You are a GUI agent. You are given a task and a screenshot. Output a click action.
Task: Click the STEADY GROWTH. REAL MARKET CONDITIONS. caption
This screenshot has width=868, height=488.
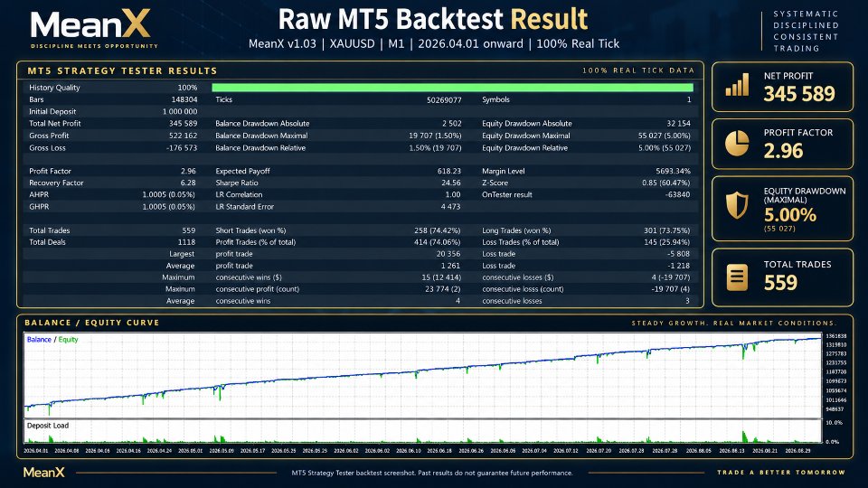tap(734, 324)
